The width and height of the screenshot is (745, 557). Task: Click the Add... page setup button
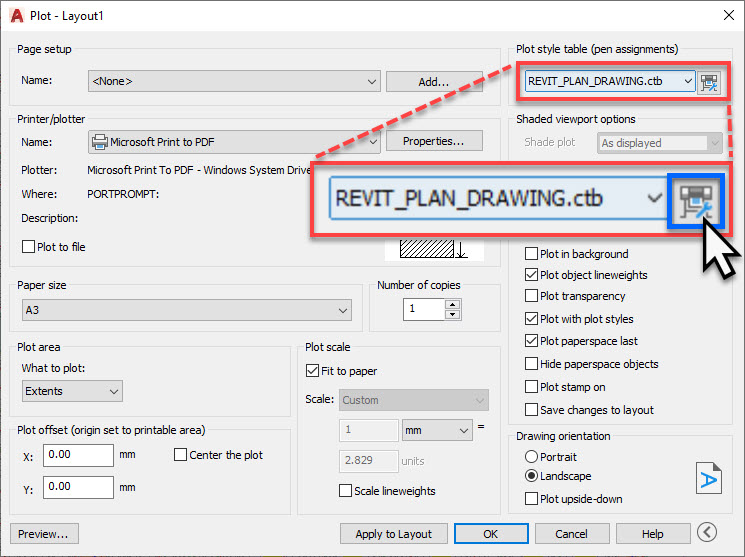pos(434,82)
